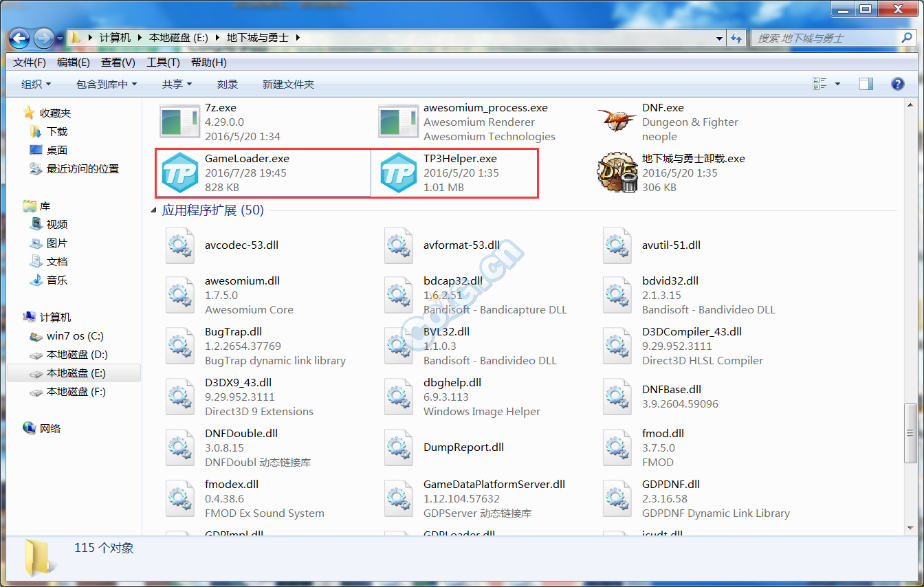Click the change view icon button

(819, 84)
